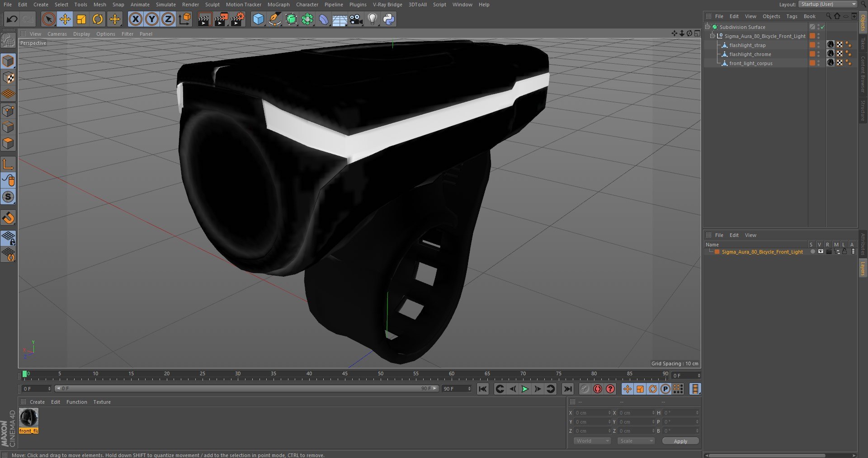Click the Play forward button
Image resolution: width=868 pixels, height=458 pixels.
(x=525, y=389)
